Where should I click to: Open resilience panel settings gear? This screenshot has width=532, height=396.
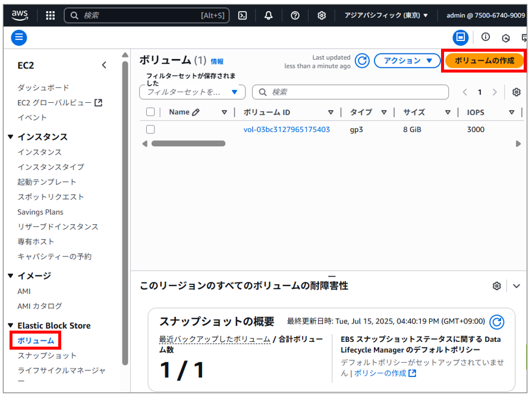point(497,286)
